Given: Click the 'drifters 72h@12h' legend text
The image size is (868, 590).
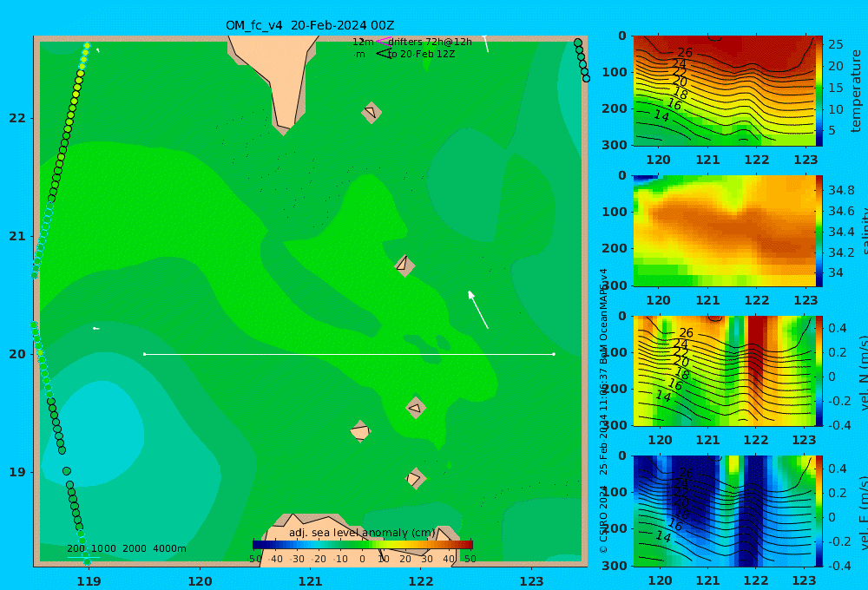Looking at the screenshot, I should tap(431, 42).
